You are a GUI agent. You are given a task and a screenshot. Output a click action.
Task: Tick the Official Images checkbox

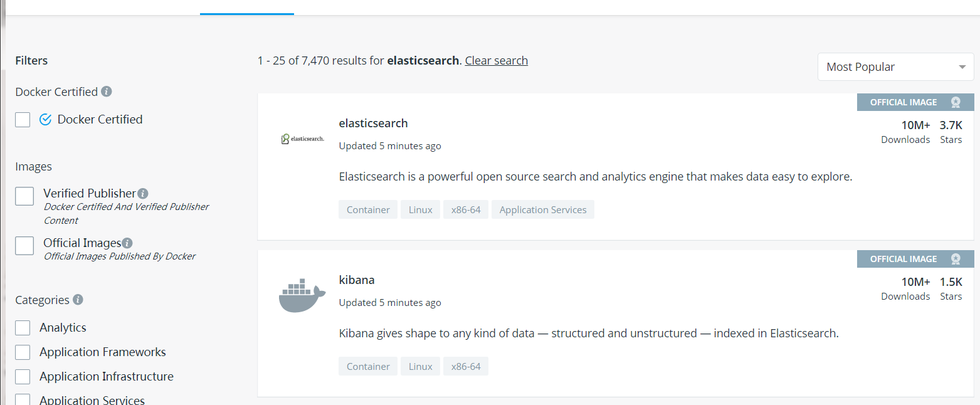click(x=24, y=245)
